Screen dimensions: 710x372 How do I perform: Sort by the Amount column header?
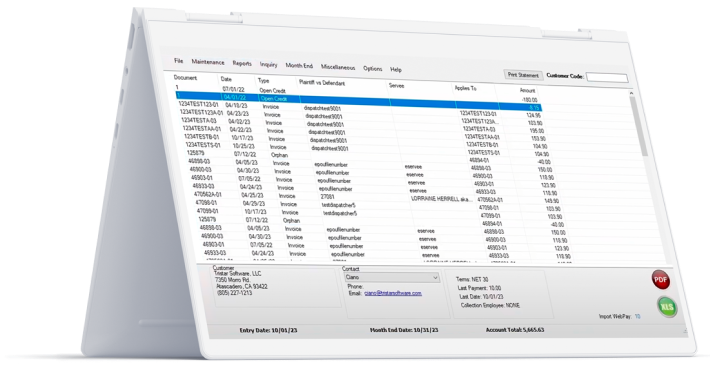click(x=527, y=91)
